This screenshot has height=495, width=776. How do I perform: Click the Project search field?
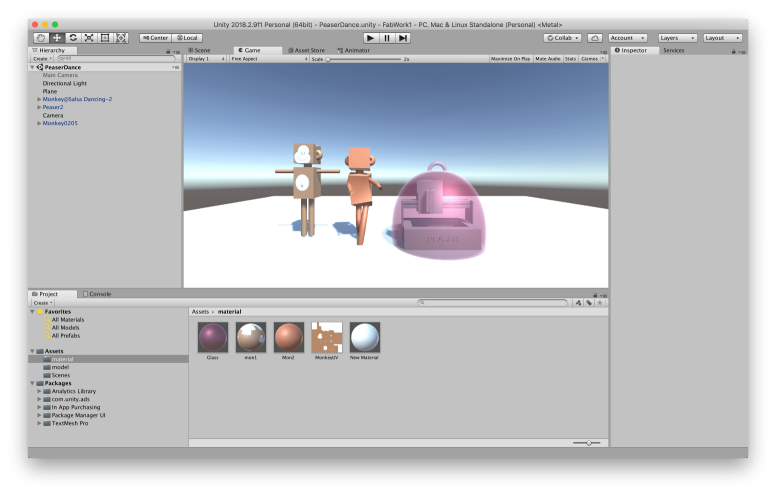tap(492, 302)
